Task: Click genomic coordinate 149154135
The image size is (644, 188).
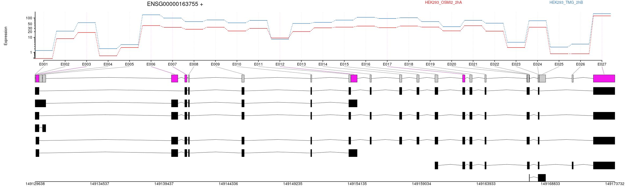Action: pyautogui.click(x=357, y=184)
